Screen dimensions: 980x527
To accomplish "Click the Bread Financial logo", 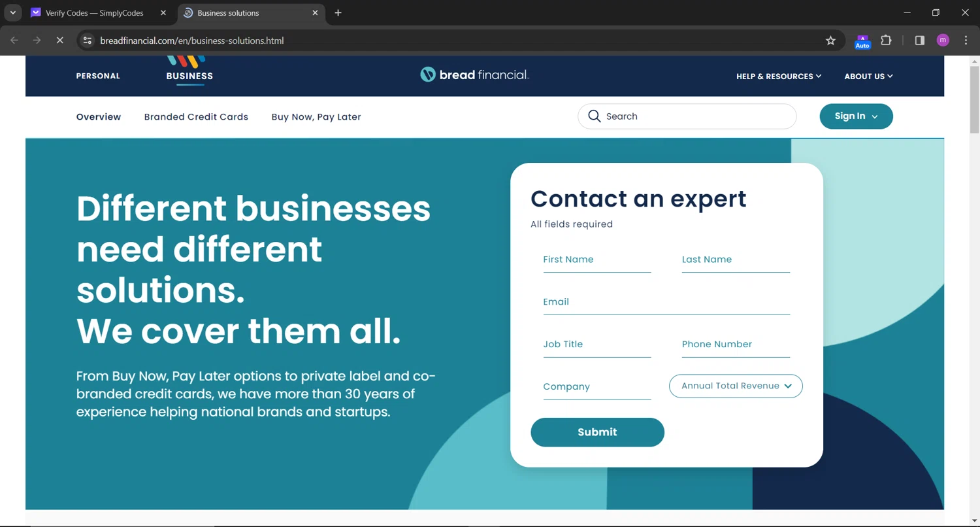I will (474, 75).
